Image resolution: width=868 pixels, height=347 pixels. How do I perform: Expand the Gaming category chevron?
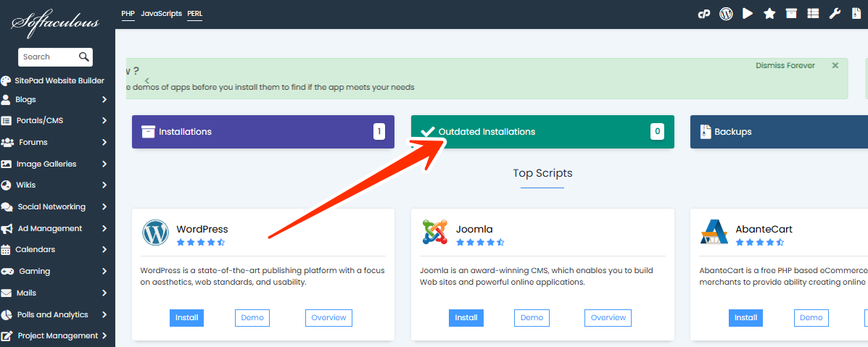click(x=104, y=271)
